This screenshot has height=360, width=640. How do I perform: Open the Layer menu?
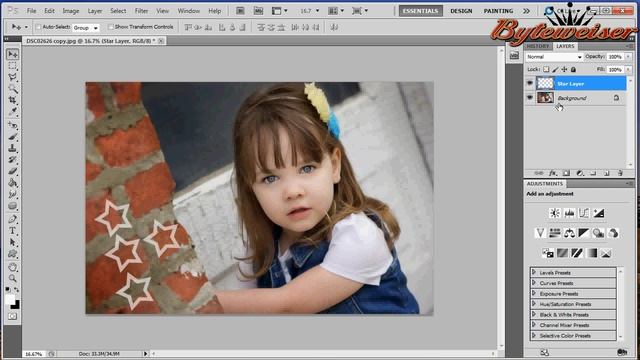point(95,11)
